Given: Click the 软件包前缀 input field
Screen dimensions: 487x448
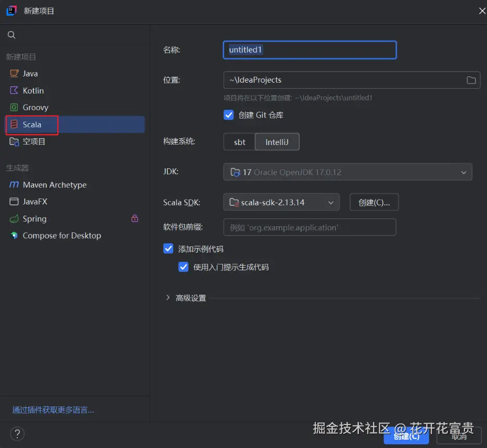Looking at the screenshot, I should 310,228.
